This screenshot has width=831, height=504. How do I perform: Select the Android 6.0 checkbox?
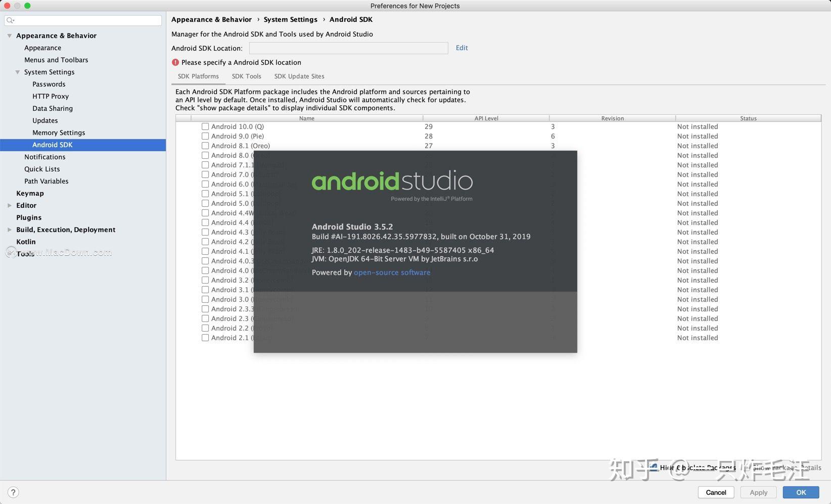pyautogui.click(x=205, y=184)
